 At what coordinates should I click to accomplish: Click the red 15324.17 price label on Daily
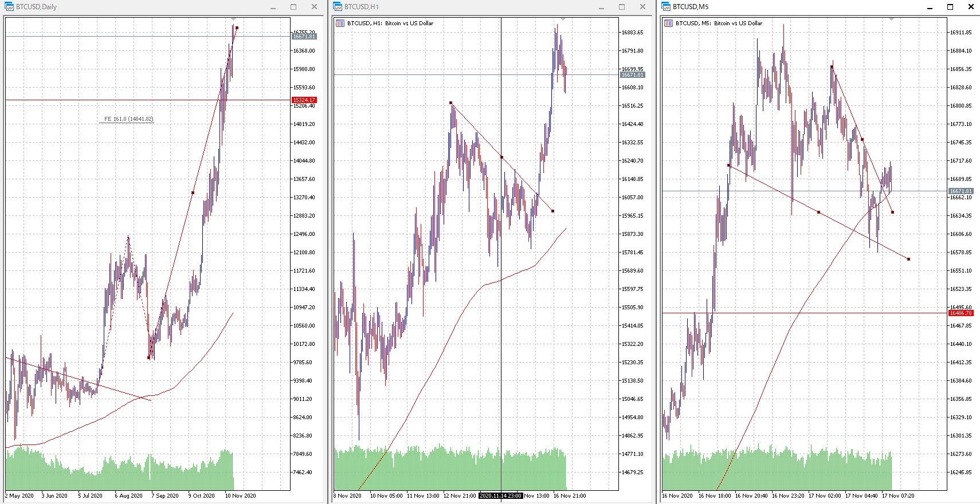(304, 100)
